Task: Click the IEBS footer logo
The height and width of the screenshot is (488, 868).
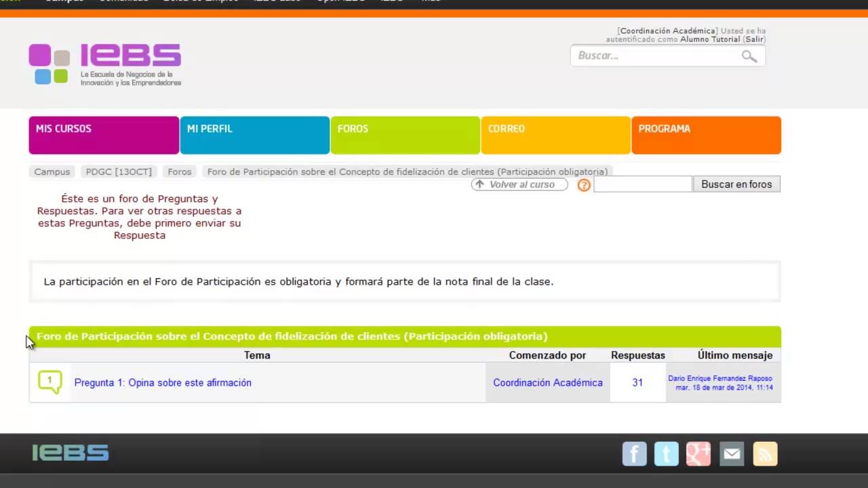Action: pyautogui.click(x=71, y=453)
